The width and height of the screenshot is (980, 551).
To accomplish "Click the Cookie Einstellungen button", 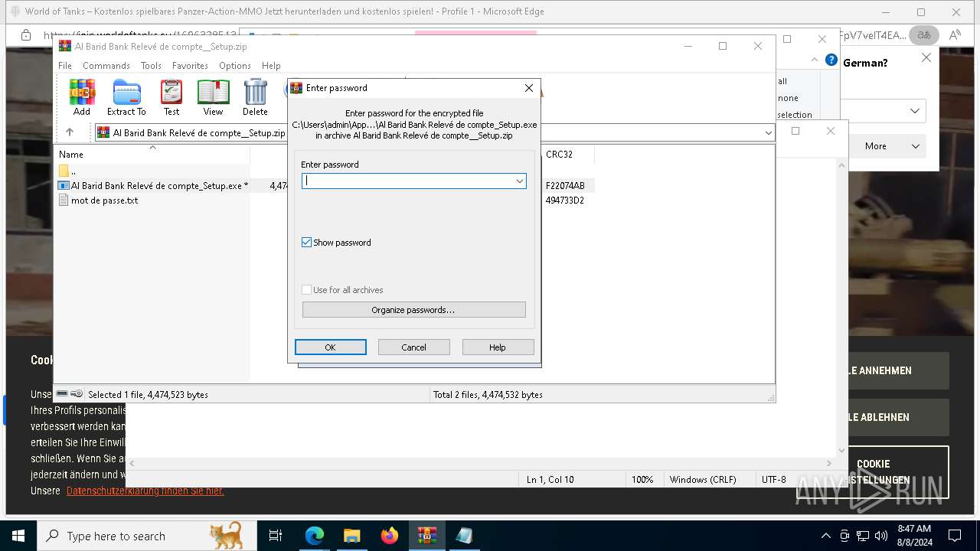I will click(874, 472).
